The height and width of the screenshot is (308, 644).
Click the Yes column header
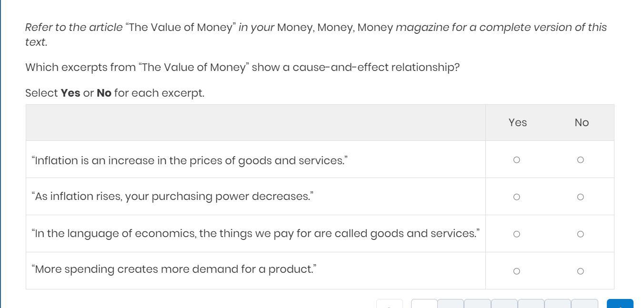[x=517, y=123]
